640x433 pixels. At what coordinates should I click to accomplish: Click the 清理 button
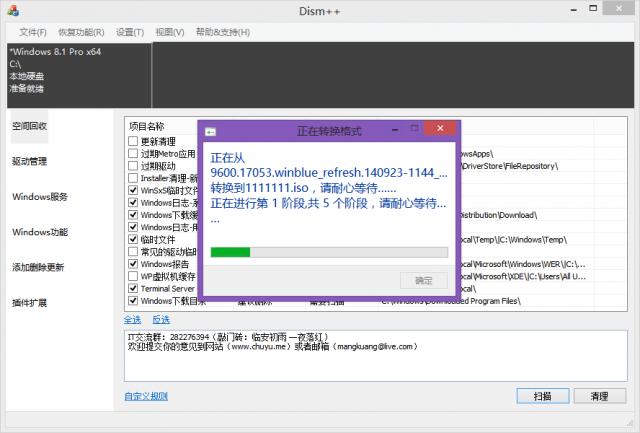(600, 396)
